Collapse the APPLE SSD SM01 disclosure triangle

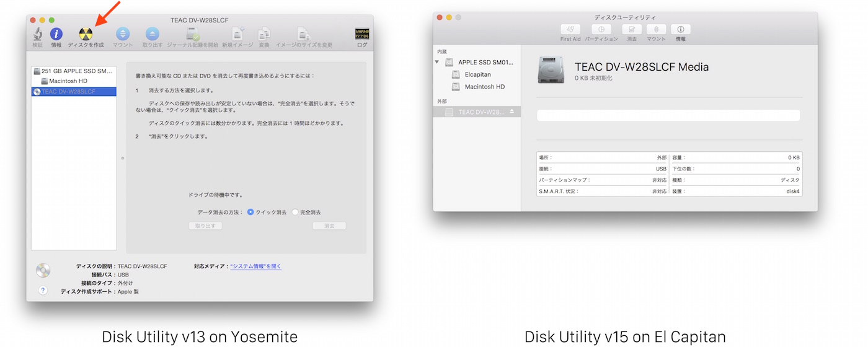tap(437, 62)
